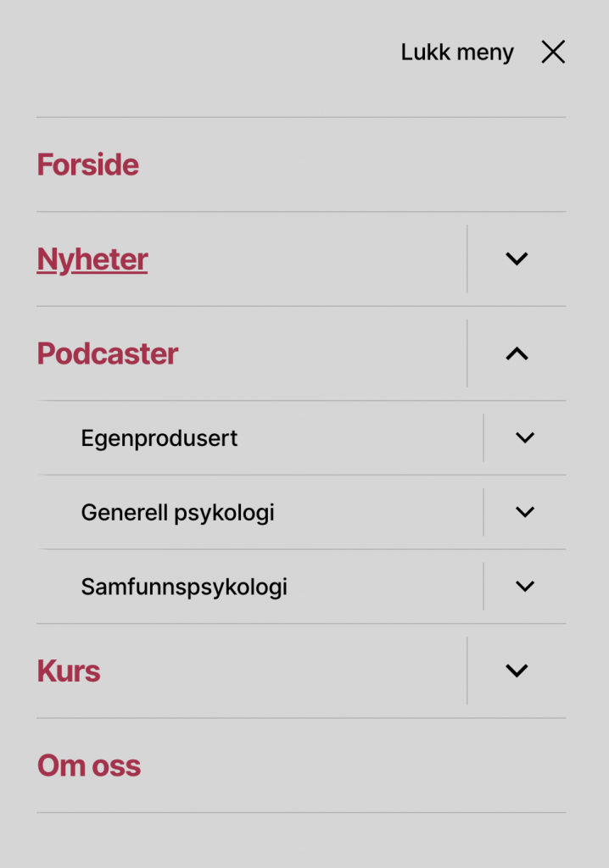Dismiss the menu via the cross icon

553,53
